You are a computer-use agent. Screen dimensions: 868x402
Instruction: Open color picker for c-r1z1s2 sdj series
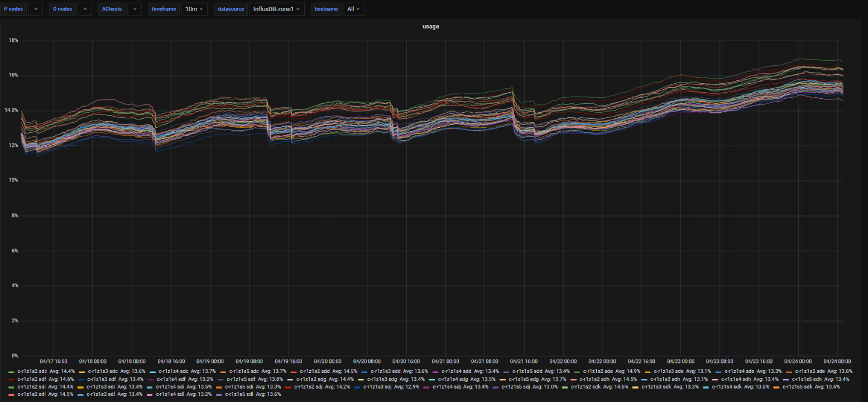point(289,386)
